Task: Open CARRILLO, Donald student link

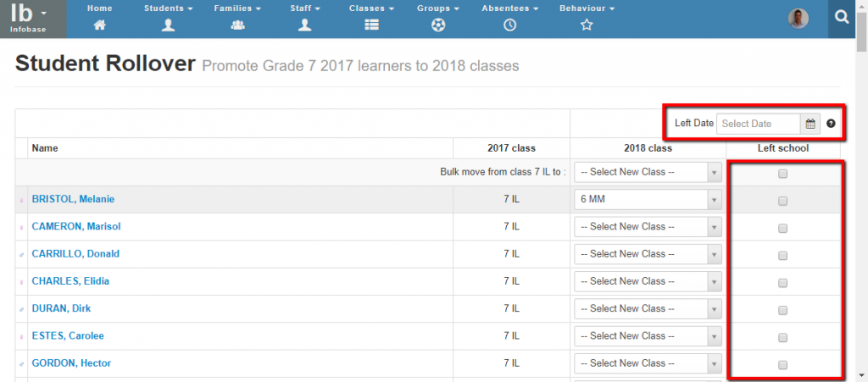Action: (75, 254)
